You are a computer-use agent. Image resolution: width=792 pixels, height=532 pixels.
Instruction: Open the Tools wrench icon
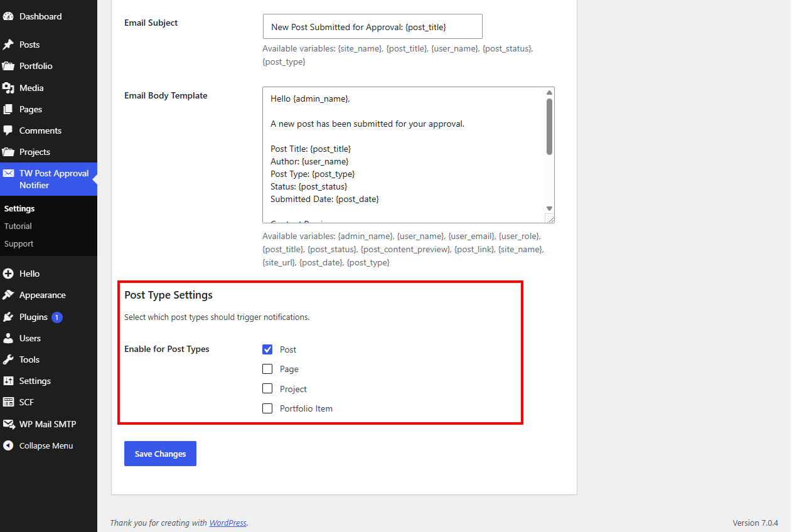[8, 359]
